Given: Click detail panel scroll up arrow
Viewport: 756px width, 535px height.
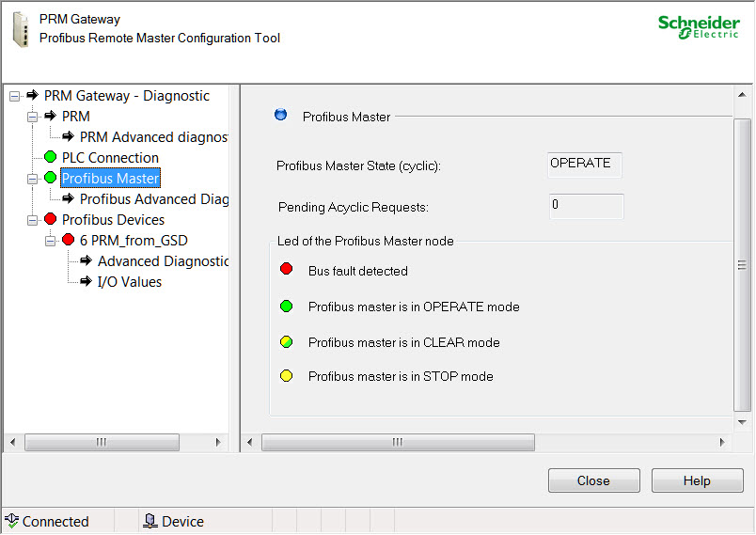Looking at the screenshot, I should [x=743, y=95].
